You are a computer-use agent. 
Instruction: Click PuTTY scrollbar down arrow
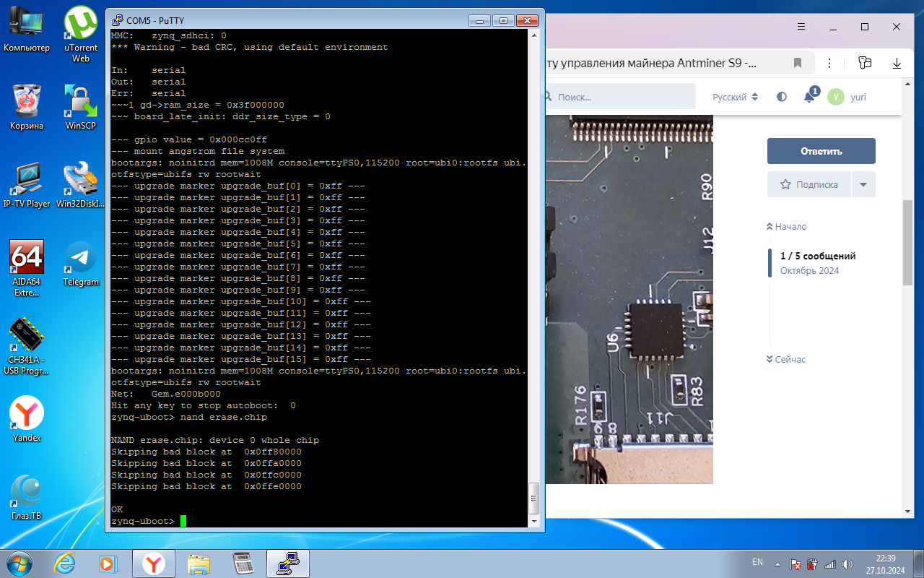coord(534,522)
